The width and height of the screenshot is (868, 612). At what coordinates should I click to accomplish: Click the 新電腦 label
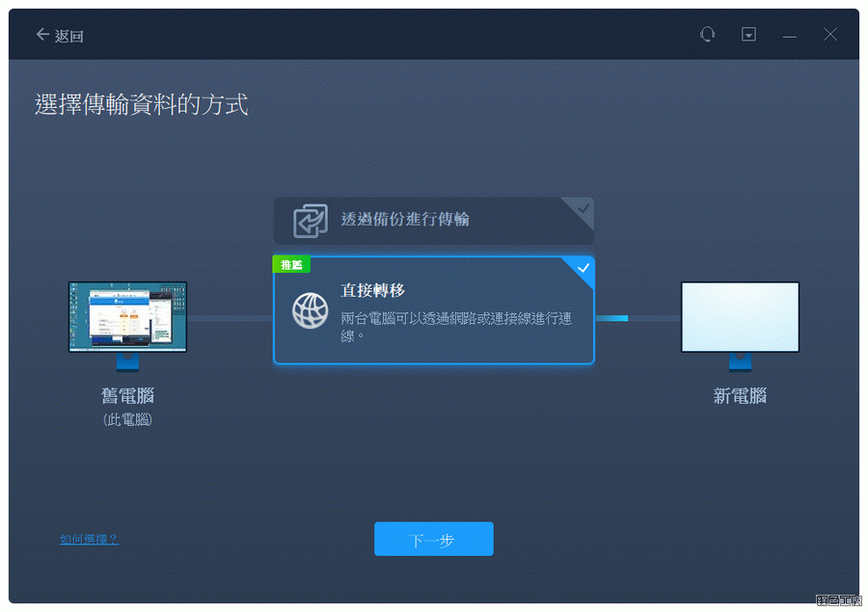[740, 396]
